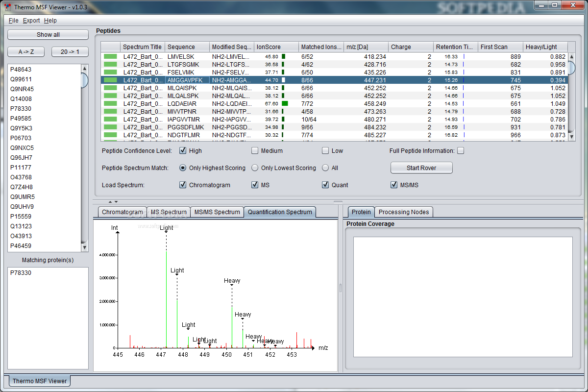Click protein list scrollbar up arrow

coord(84,68)
